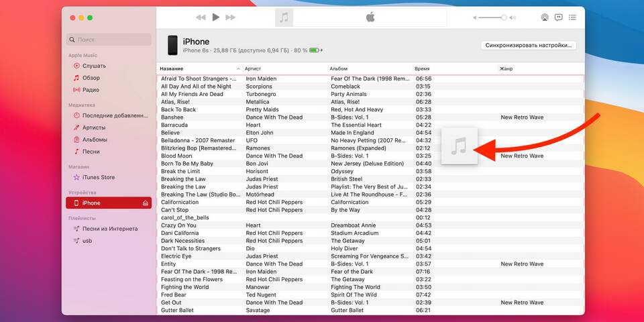
Task: Click artist Turbonegro cell
Action: (261, 94)
